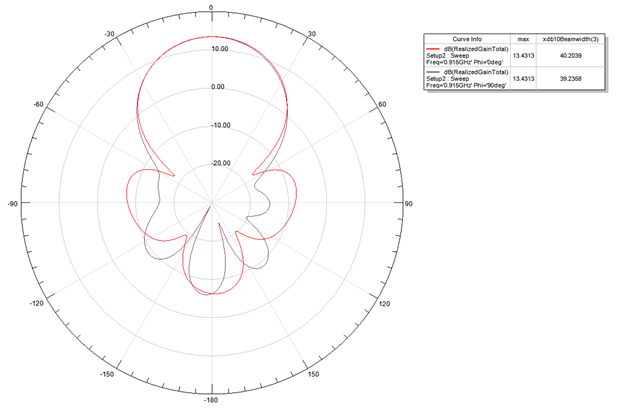626x410 pixels.
Task: Click max value 13.4313 in Phi='0deg' row
Action: tap(523, 55)
